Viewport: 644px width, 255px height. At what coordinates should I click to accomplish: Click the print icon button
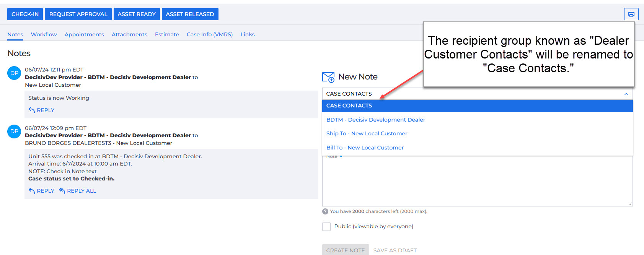pyautogui.click(x=631, y=14)
